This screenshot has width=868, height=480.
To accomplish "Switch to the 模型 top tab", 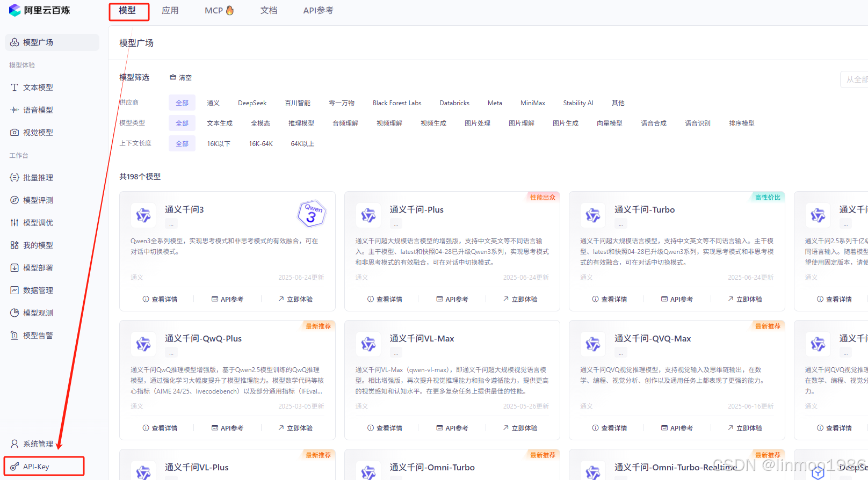I will pyautogui.click(x=127, y=10).
